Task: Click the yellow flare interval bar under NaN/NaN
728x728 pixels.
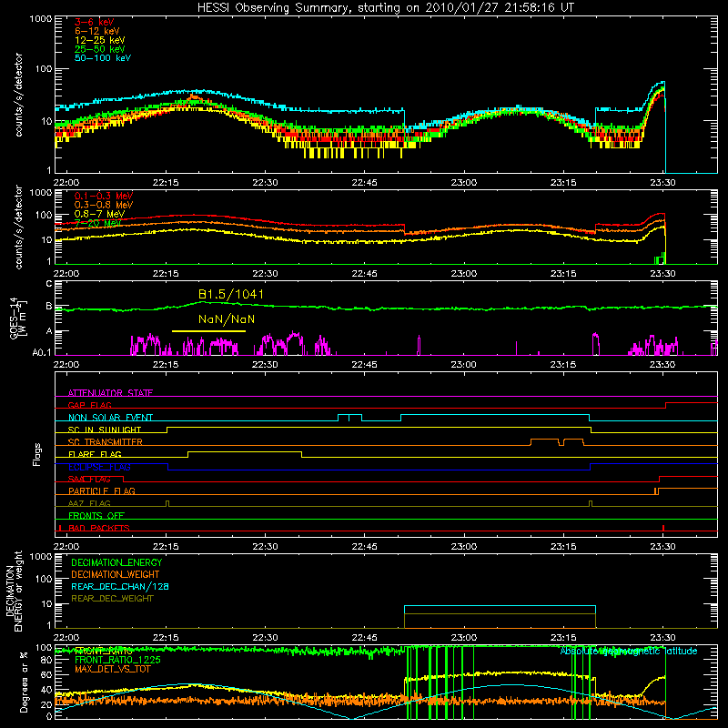Action: (x=208, y=331)
